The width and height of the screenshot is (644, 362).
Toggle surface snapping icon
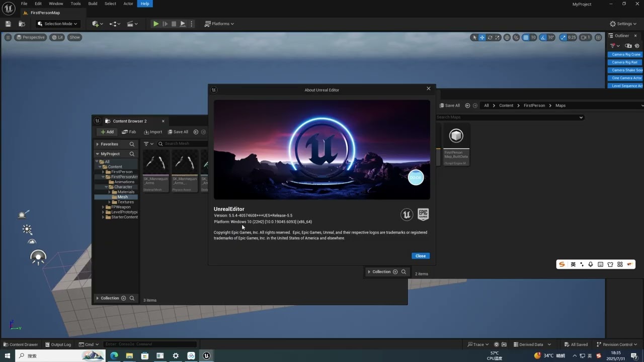[516, 37]
